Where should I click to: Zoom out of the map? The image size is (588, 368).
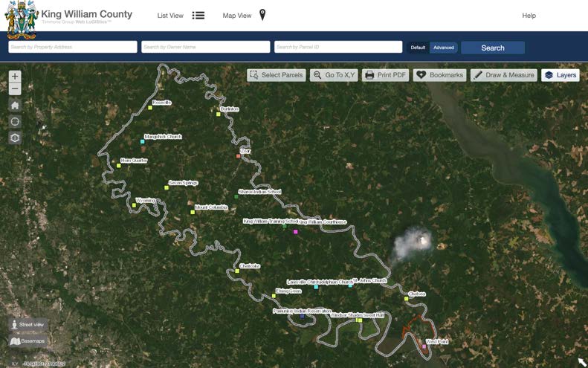[15, 89]
